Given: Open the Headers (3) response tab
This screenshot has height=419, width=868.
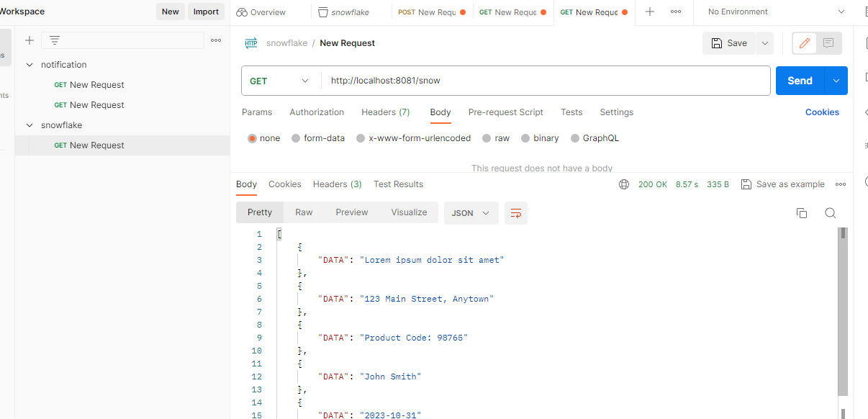Looking at the screenshot, I should (x=337, y=184).
